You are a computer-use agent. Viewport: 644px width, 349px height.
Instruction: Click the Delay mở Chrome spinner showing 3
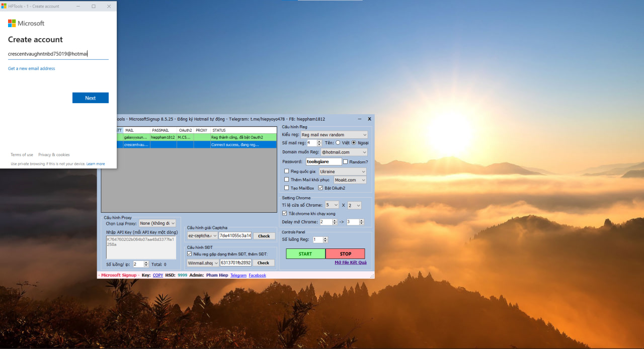point(355,222)
